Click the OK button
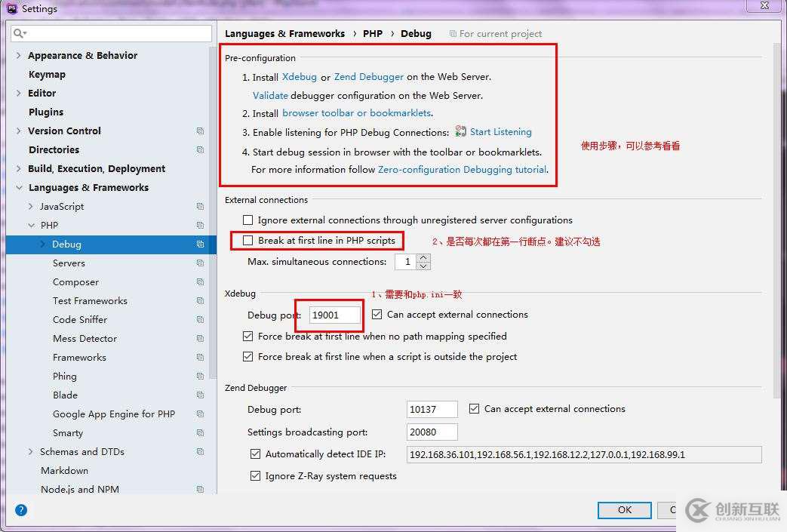Screen dimensions: 787x532 pyautogui.click(x=624, y=510)
